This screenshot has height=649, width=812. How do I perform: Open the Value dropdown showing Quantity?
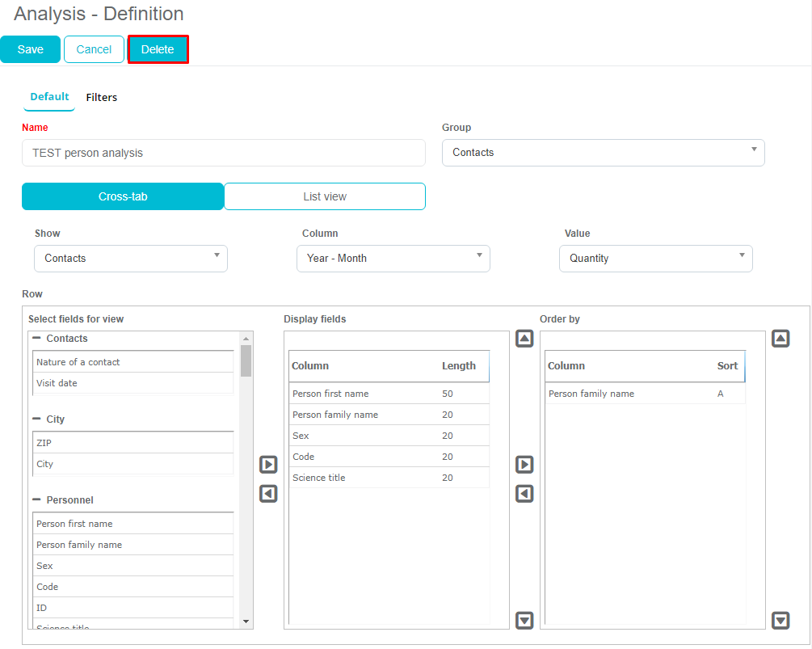(655, 259)
